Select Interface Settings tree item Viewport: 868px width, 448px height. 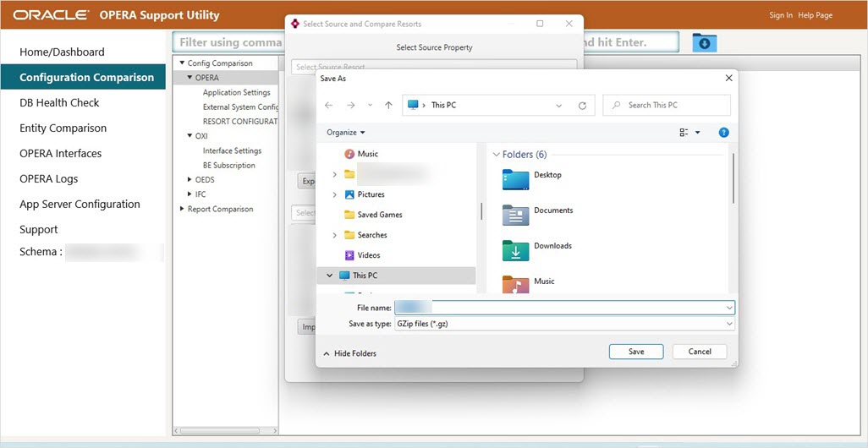click(232, 150)
